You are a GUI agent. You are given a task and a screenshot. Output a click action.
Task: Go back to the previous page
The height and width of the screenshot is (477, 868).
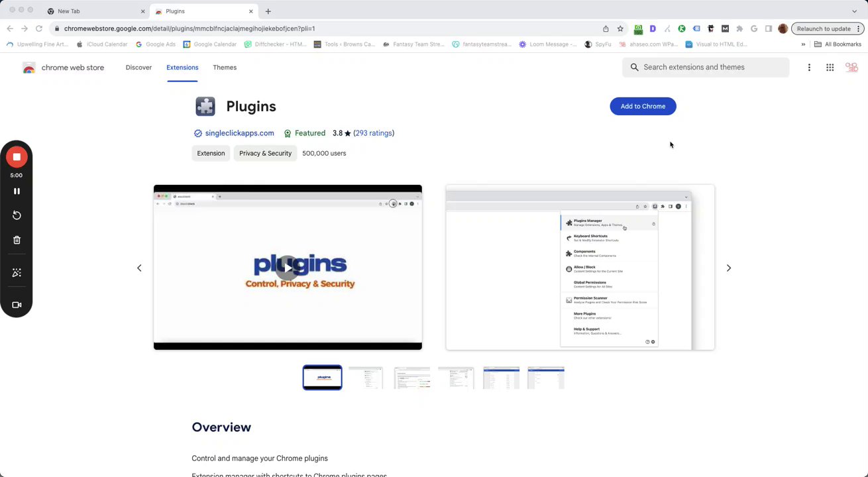(9, 28)
